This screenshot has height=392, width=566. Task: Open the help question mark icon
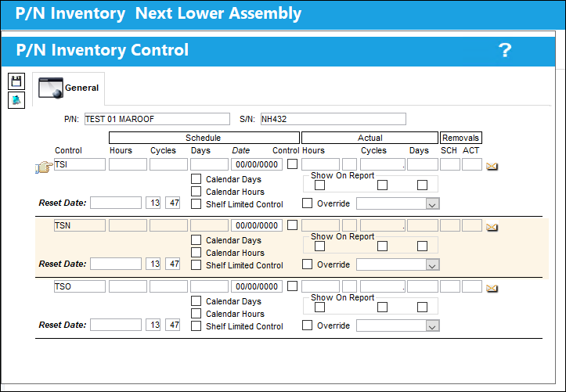pyautogui.click(x=505, y=50)
